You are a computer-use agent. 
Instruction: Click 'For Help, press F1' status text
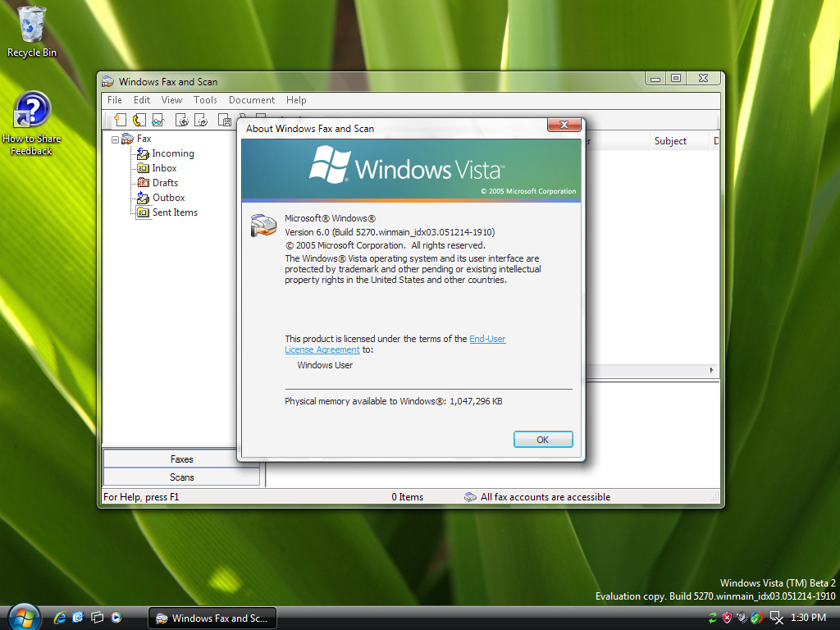click(141, 497)
